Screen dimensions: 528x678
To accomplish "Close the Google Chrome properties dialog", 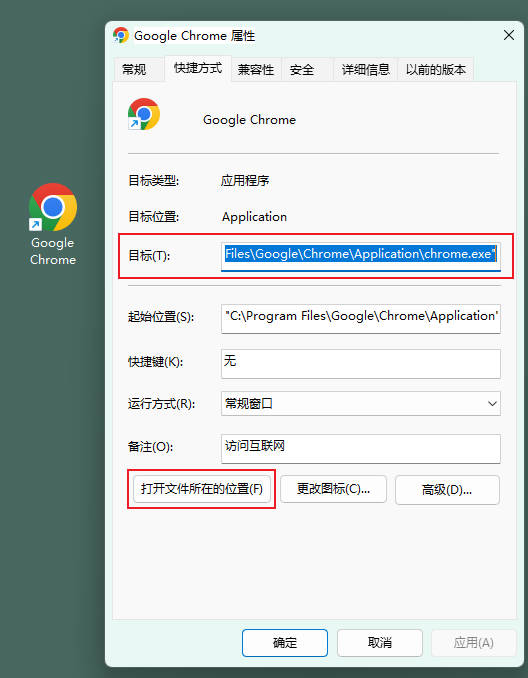I will [x=509, y=35].
